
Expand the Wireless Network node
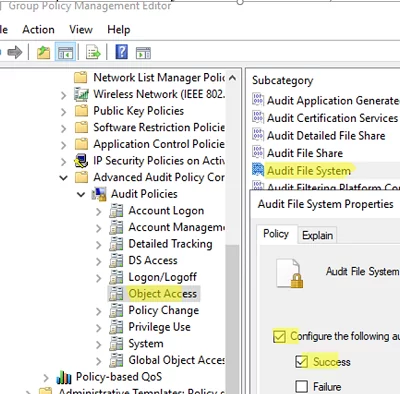click(x=63, y=95)
